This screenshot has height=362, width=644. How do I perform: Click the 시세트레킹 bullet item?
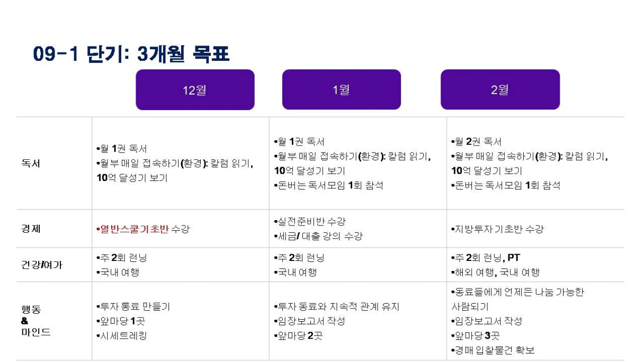click(x=123, y=336)
